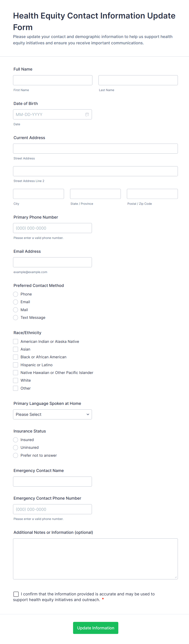Click the Email Address input field
This screenshot has width=189, height=644.
pyautogui.click(x=52, y=262)
